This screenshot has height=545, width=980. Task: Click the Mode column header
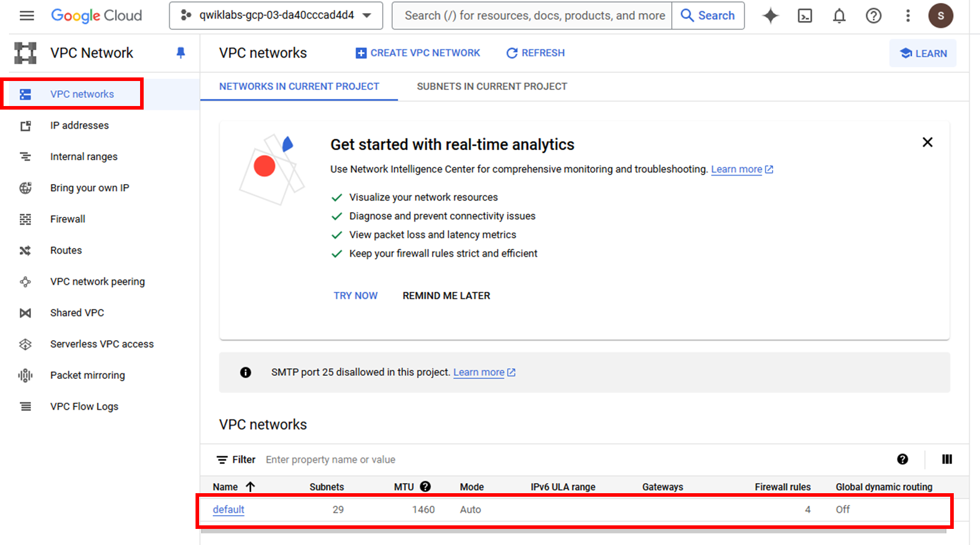(472, 487)
